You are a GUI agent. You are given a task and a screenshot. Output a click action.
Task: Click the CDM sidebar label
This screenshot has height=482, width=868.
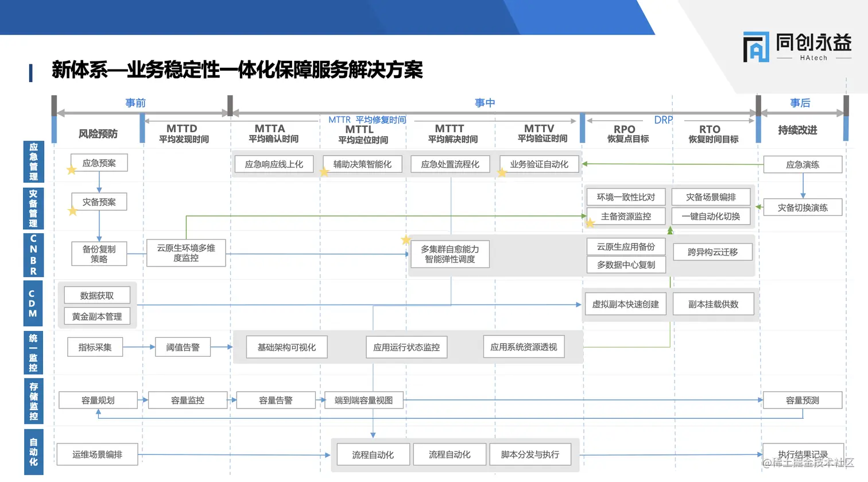33,303
